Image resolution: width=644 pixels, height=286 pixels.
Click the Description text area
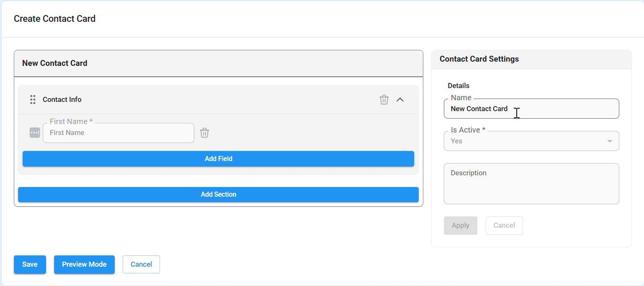pos(531,184)
